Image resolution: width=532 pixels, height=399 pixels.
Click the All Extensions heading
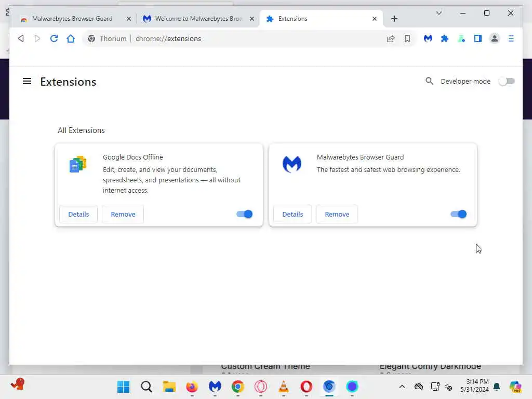81,130
